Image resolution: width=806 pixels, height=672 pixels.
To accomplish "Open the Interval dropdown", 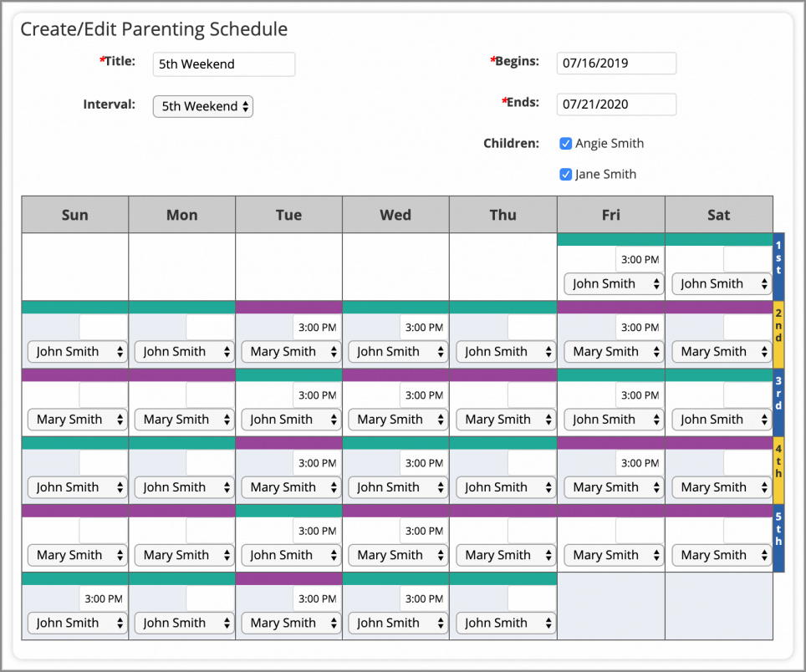I will 202,106.
